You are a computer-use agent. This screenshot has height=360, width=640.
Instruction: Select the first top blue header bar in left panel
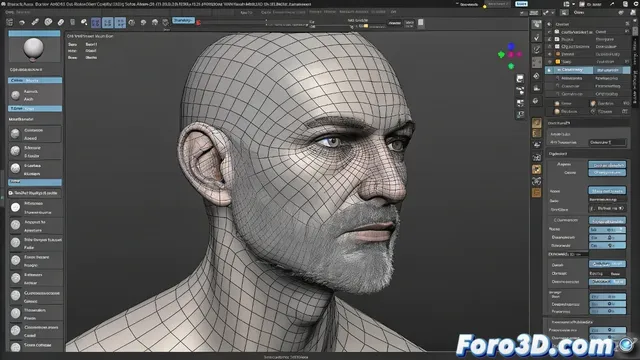pos(35,33)
